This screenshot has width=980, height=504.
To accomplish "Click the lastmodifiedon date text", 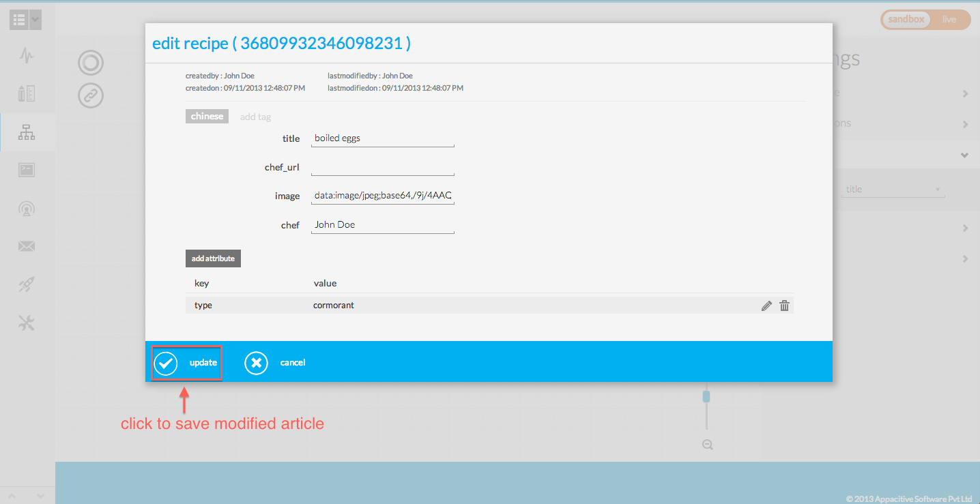I will (x=396, y=88).
